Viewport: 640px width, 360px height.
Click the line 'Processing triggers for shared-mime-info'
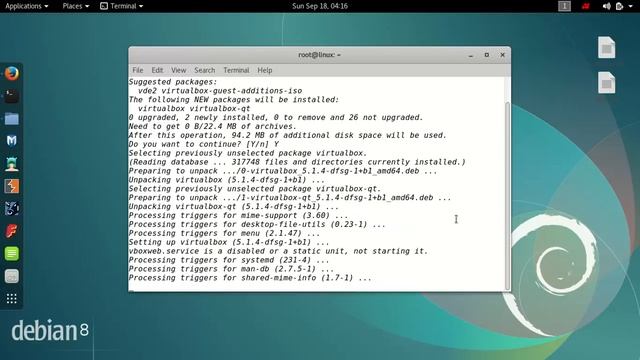[x=250, y=278]
